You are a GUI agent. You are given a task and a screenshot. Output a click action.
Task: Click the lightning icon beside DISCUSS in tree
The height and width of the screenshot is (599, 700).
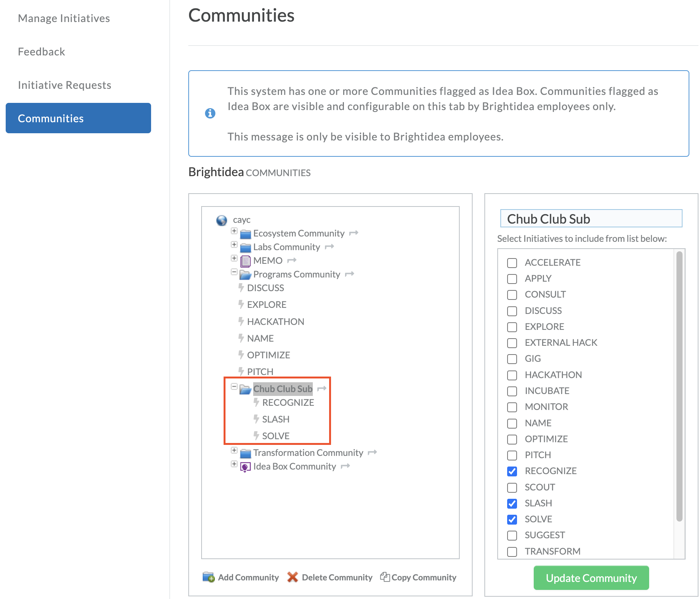pyautogui.click(x=241, y=287)
